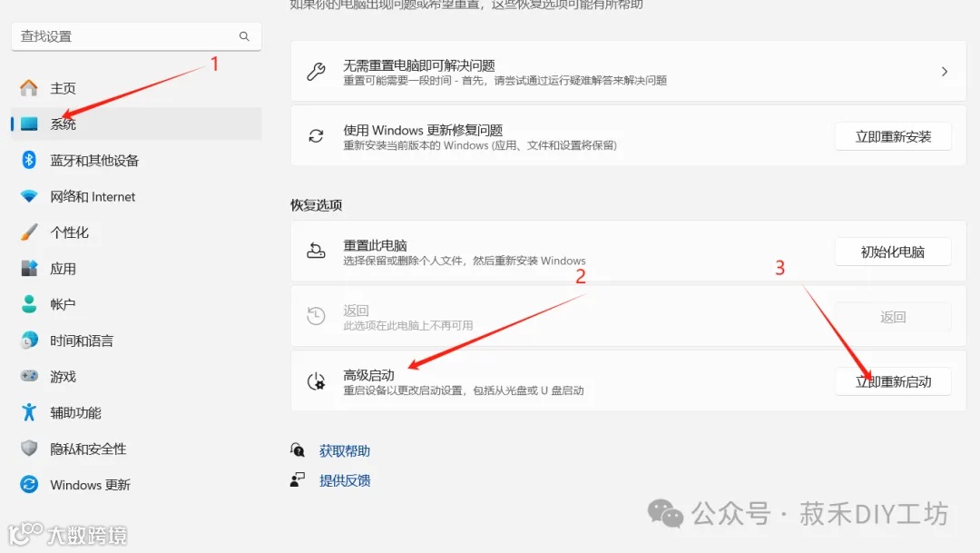Click the Windows 更新 icon in sidebar
980x553 pixels.
27,485
